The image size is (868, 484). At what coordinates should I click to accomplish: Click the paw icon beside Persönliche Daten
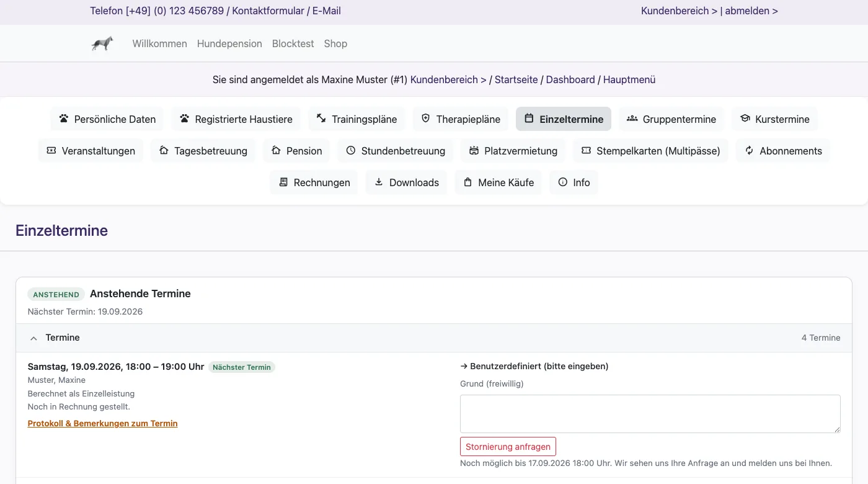(x=64, y=119)
